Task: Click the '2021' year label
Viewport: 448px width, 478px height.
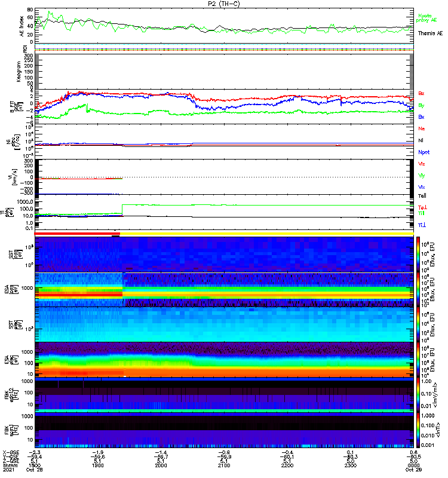Action: (8, 470)
